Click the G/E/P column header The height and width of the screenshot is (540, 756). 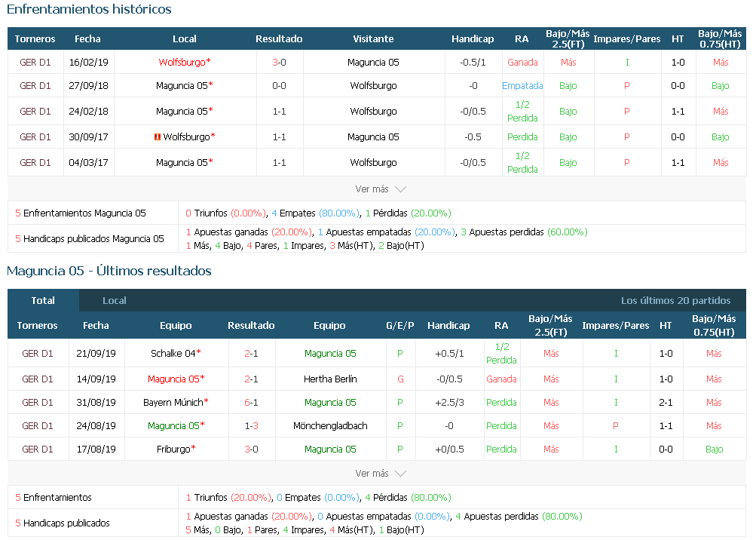pyautogui.click(x=399, y=326)
